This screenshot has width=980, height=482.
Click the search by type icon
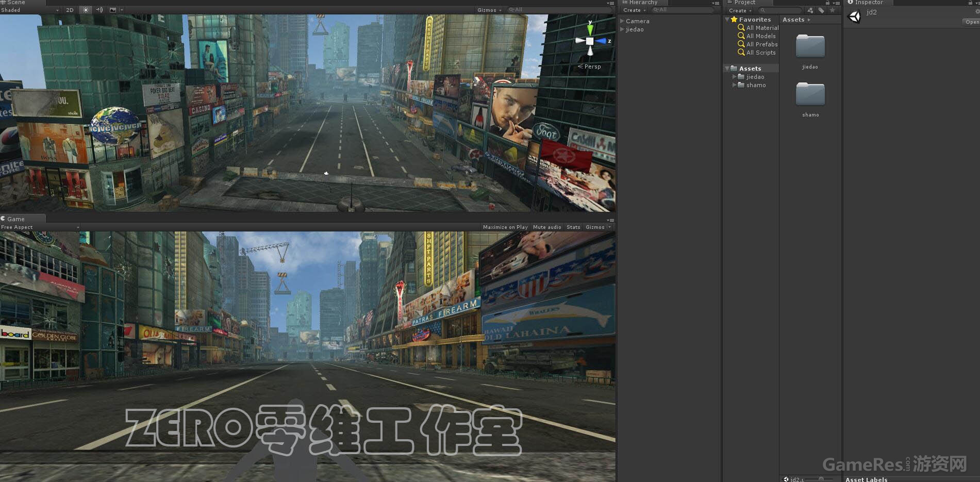pos(810,10)
